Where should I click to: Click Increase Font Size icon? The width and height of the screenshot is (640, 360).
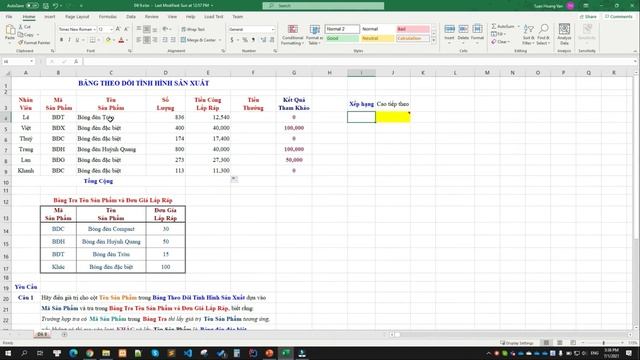(x=118, y=29)
